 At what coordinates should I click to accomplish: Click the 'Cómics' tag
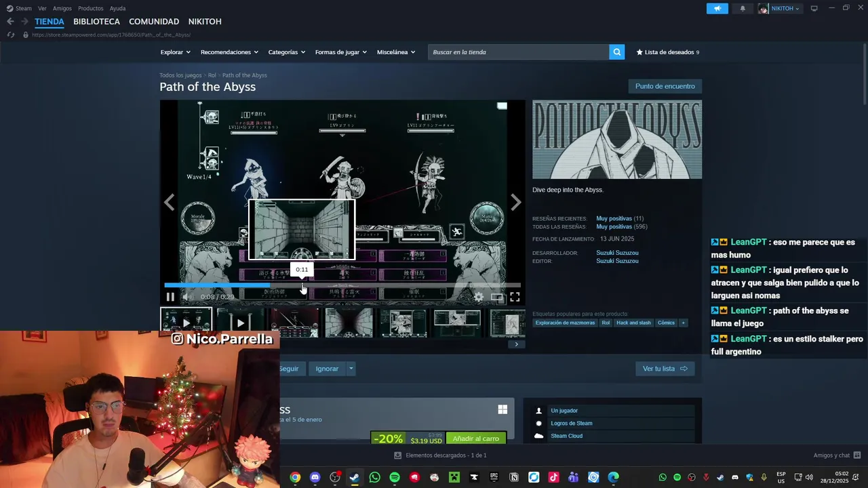666,323
